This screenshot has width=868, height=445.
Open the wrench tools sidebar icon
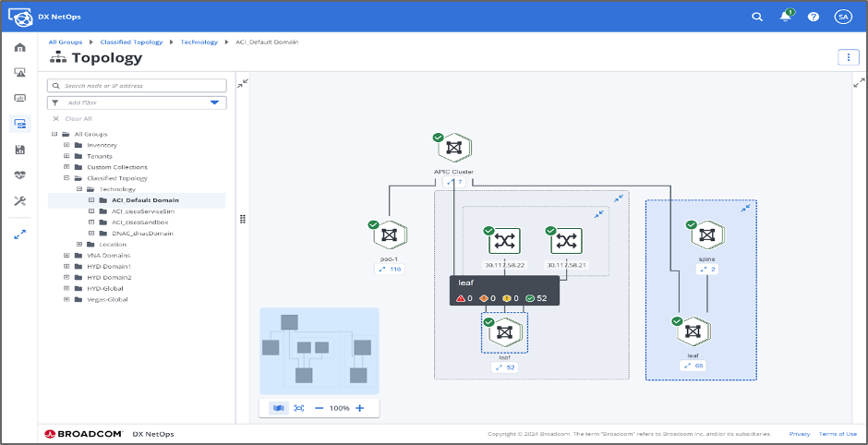[x=19, y=200]
